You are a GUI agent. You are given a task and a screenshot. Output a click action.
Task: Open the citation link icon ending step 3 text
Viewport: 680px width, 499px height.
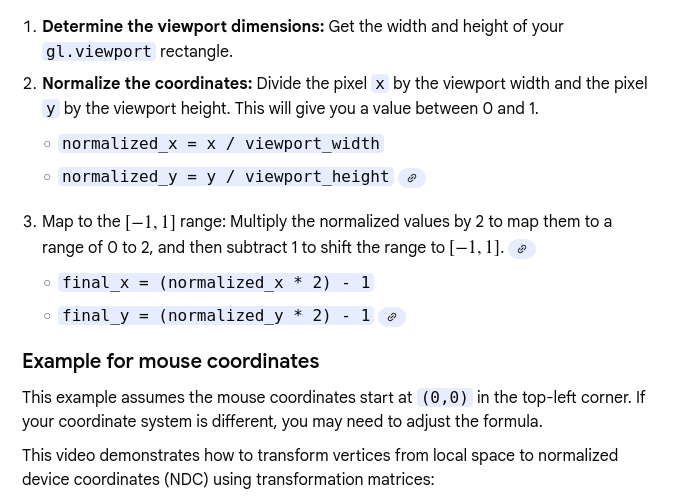521,249
